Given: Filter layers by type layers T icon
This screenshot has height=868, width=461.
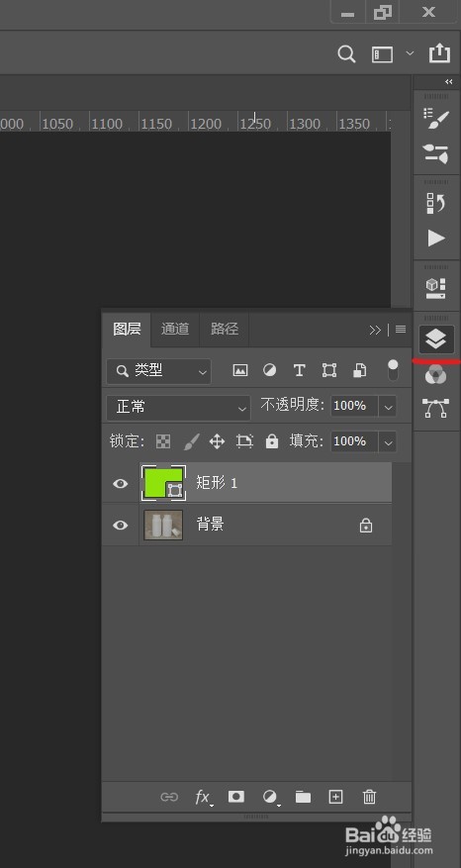Looking at the screenshot, I should pos(300,371).
